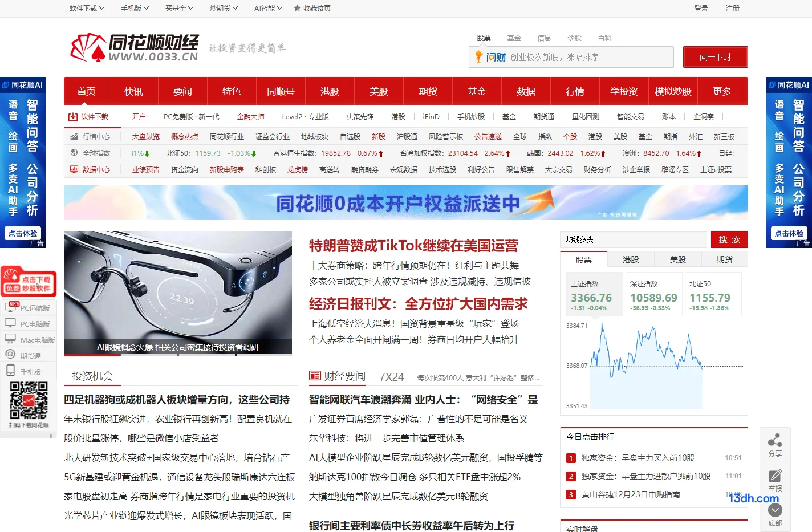Image resolution: width=812 pixels, height=532 pixels.
Task: Click the 同花顺0成本开户权益派送中 banner
Action: coord(406,202)
